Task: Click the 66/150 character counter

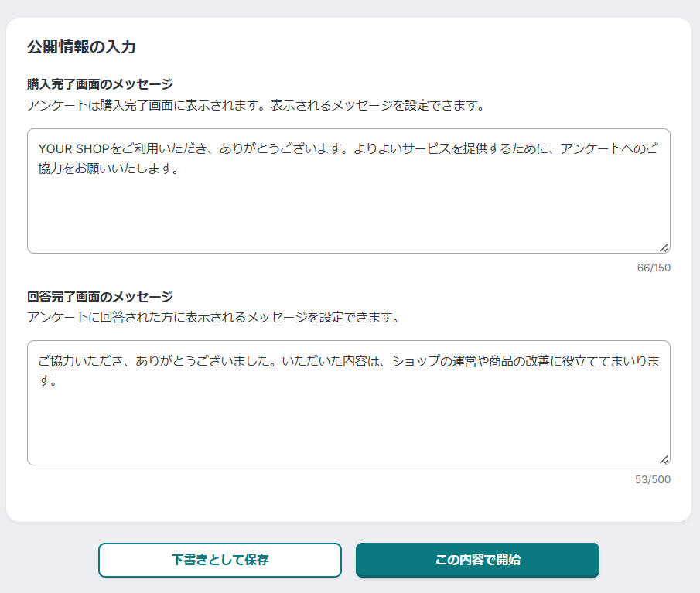Action: click(654, 268)
